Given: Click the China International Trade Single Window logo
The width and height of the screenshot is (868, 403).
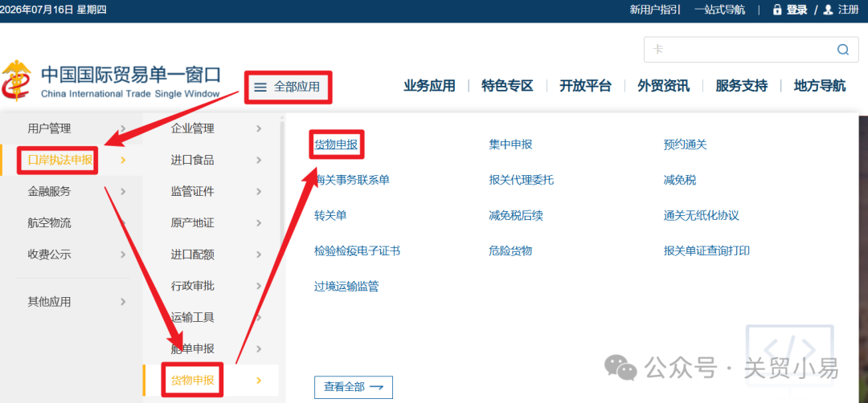Looking at the screenshot, I should 111,81.
